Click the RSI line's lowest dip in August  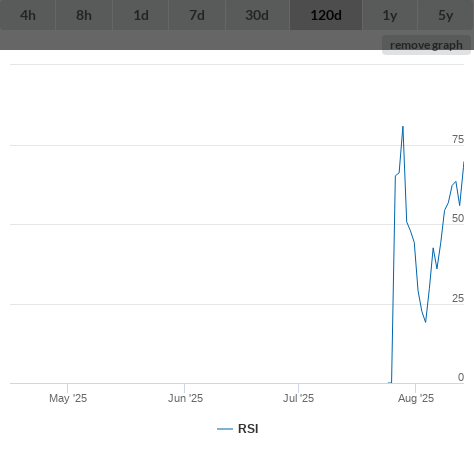[425, 322]
